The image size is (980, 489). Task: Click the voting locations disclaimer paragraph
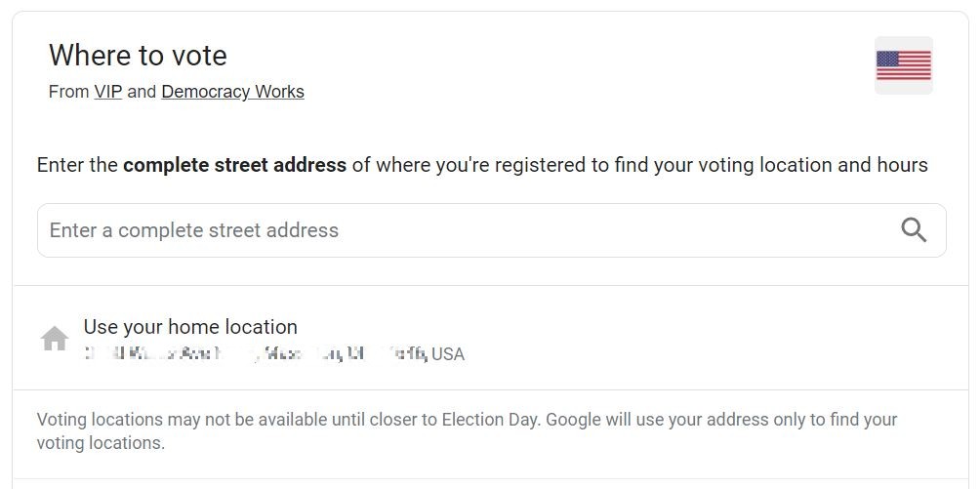pyautogui.click(x=467, y=430)
